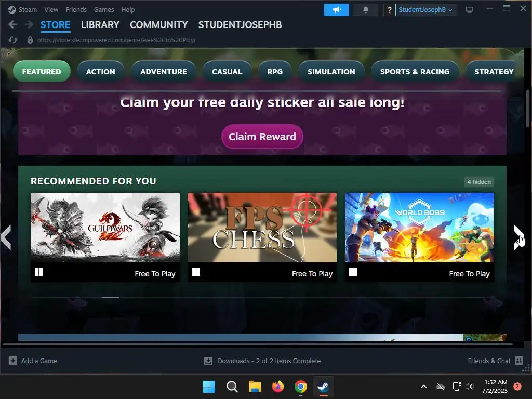Select the ACTION category pill
532x399 pixels.
pyautogui.click(x=100, y=72)
